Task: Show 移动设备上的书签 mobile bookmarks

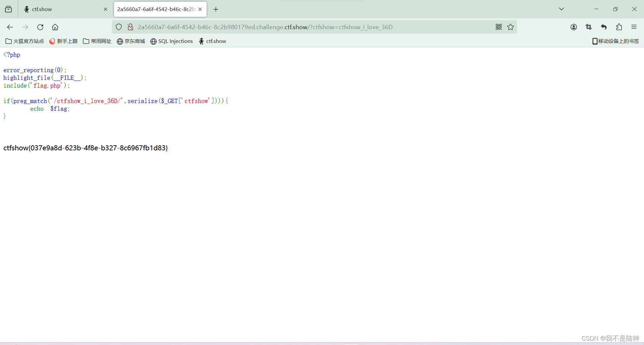Action: tap(615, 41)
